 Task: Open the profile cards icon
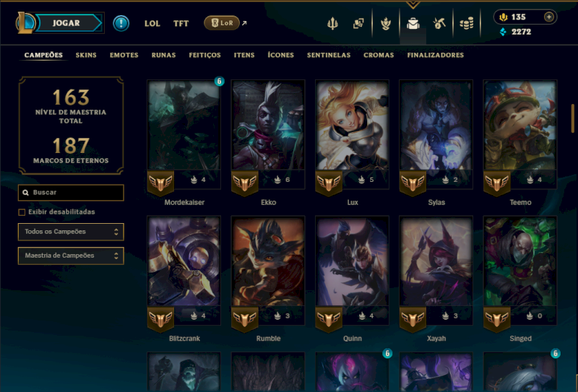(x=358, y=24)
